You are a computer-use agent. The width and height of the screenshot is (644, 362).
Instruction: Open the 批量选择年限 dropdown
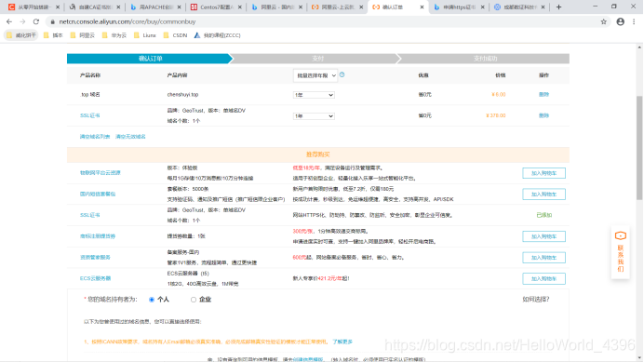click(x=315, y=75)
